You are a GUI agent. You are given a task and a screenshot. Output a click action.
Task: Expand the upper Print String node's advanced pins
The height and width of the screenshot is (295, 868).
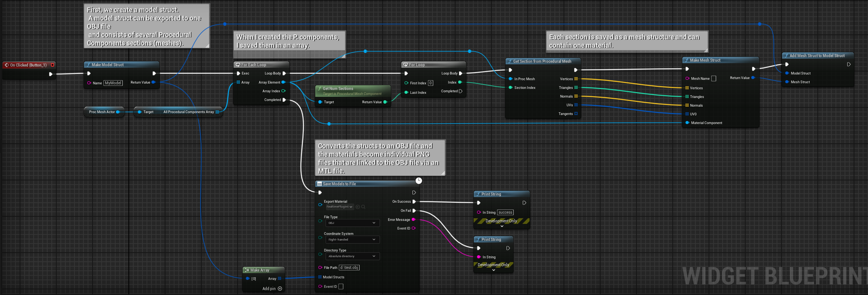coord(502,226)
